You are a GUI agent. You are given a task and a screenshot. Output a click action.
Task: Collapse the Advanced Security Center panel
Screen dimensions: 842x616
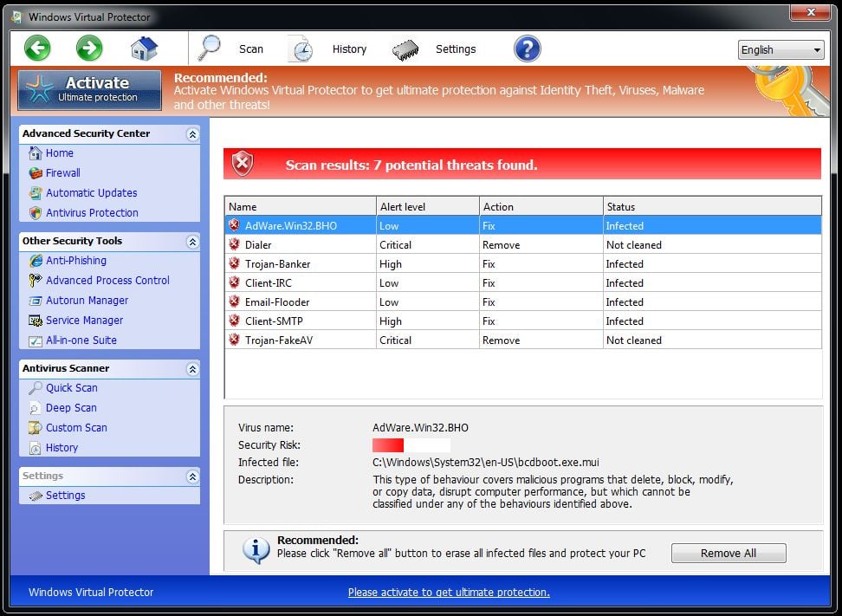pyautogui.click(x=192, y=134)
